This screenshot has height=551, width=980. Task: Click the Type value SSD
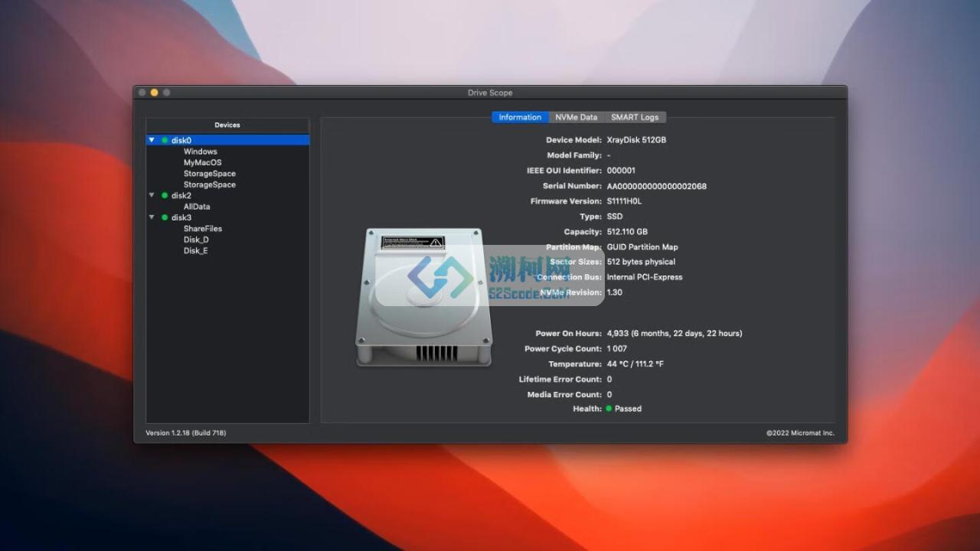615,217
